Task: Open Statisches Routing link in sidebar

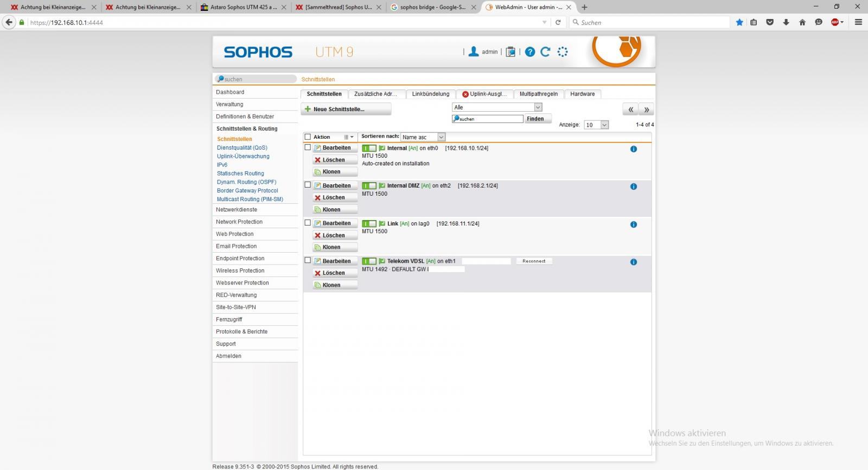Action: (240, 173)
